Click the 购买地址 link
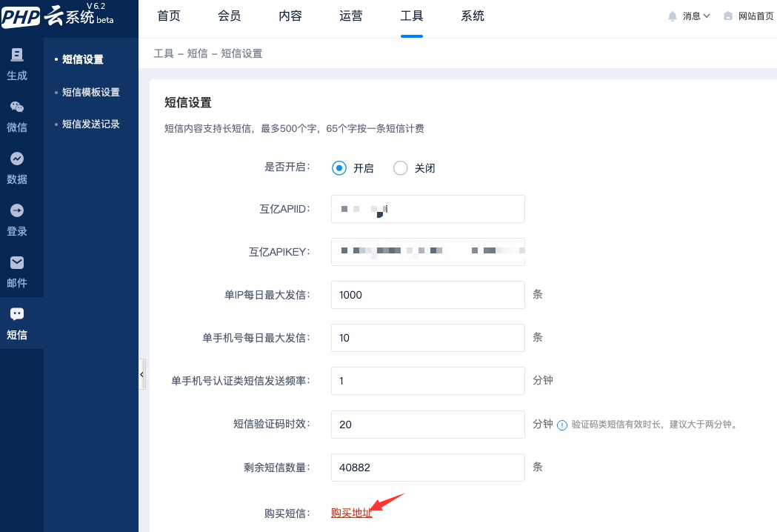 tap(351, 513)
